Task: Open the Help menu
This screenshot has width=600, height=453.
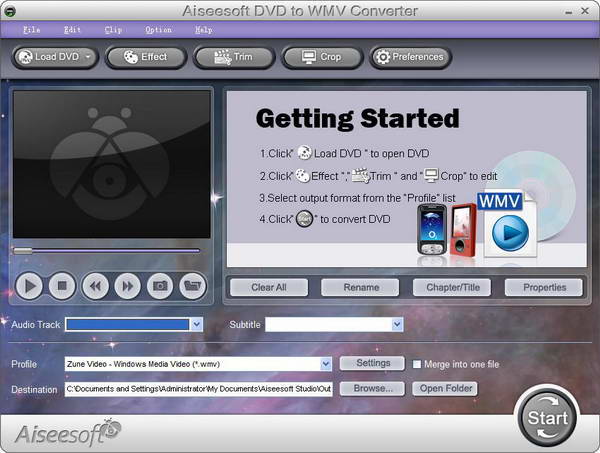Action: pos(204,30)
